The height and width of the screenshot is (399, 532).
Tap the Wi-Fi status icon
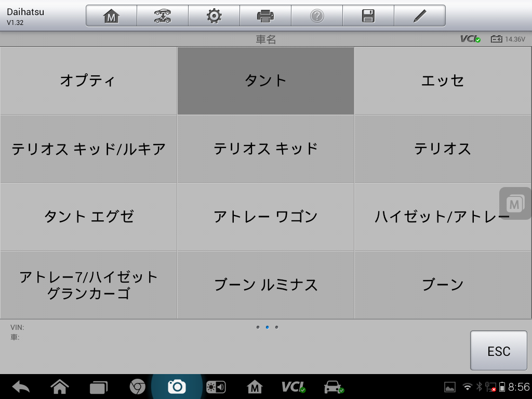coord(468,387)
